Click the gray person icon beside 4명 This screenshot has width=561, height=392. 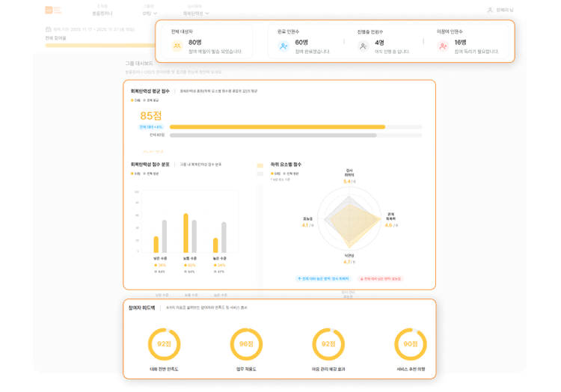tap(363, 46)
